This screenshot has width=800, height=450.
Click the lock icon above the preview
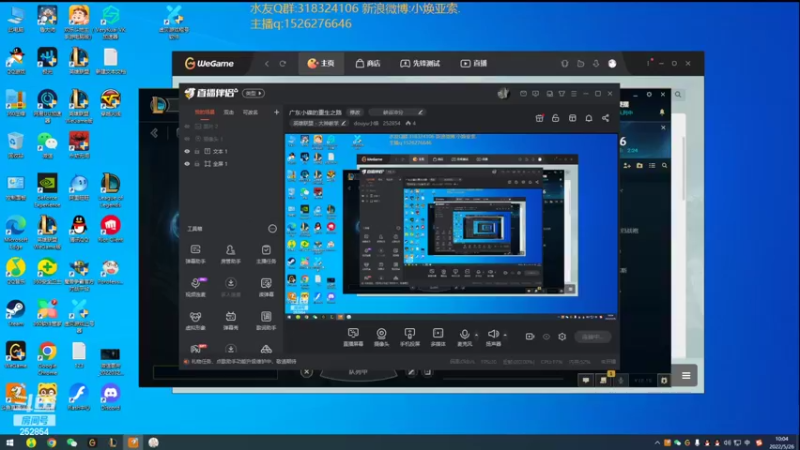tap(556, 118)
